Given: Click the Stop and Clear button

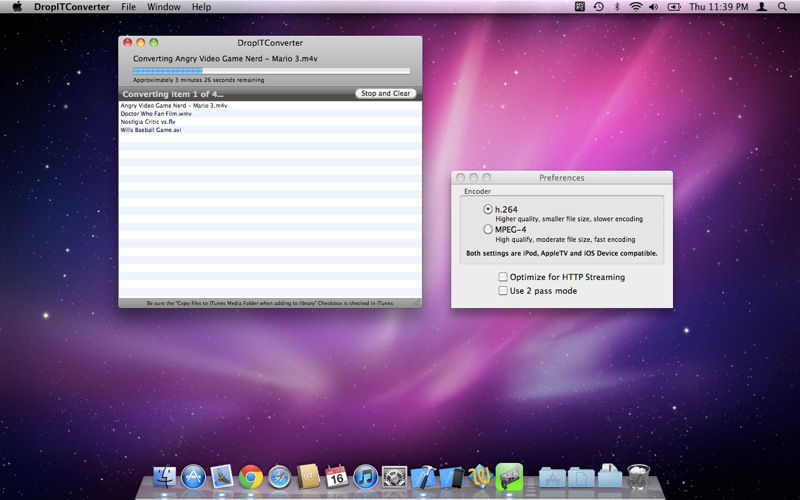Looking at the screenshot, I should (x=386, y=93).
